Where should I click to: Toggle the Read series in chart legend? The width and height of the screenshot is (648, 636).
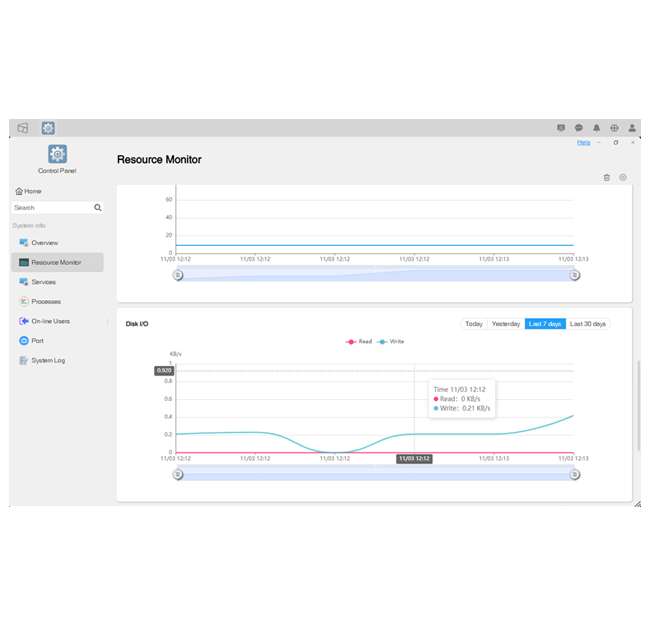pyautogui.click(x=359, y=342)
